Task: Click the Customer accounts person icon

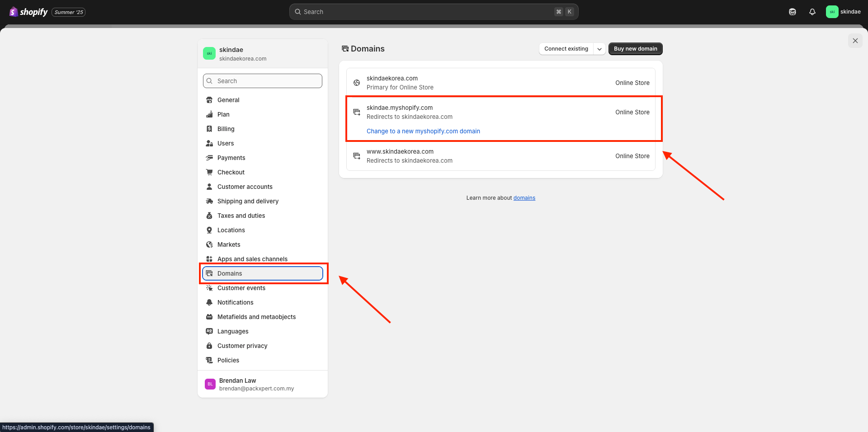Action: click(x=209, y=187)
